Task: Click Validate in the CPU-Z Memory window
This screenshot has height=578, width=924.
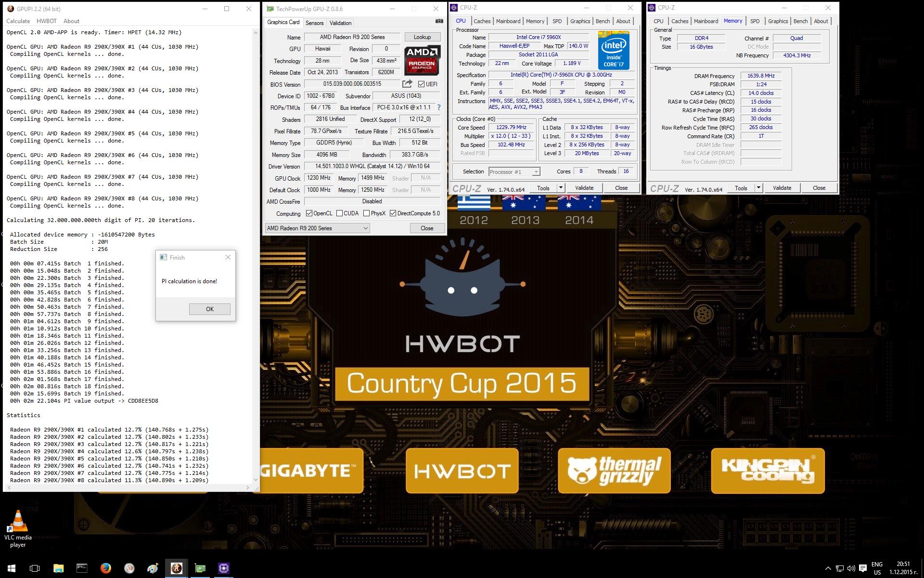Action: 782,188
